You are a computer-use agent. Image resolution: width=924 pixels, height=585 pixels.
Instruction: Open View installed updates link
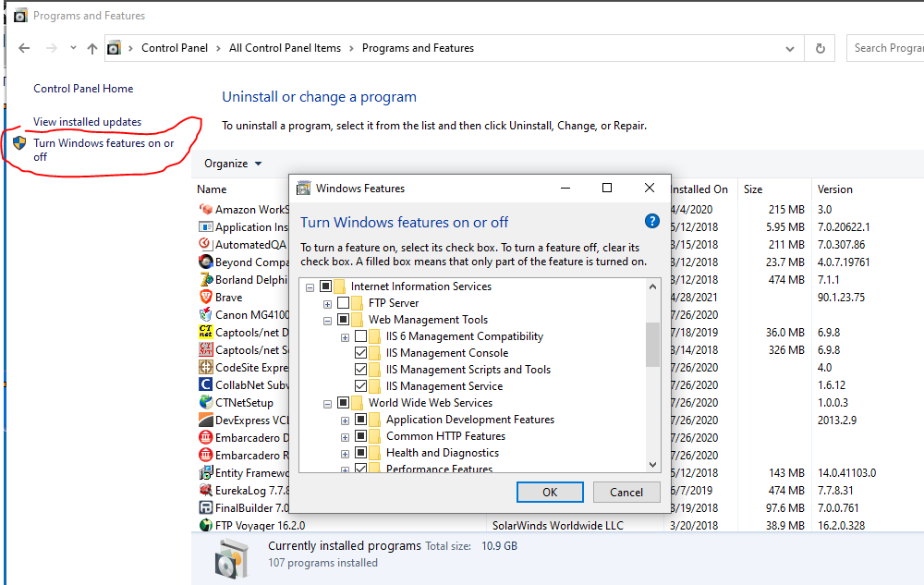[87, 122]
